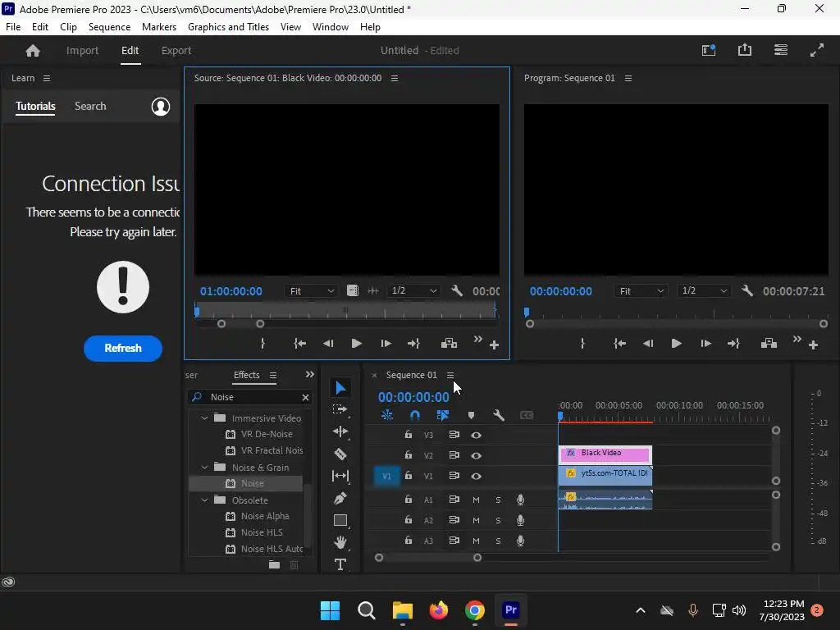This screenshot has width=840, height=630.
Task: Enable voice-over record on A3
Action: 520,541
